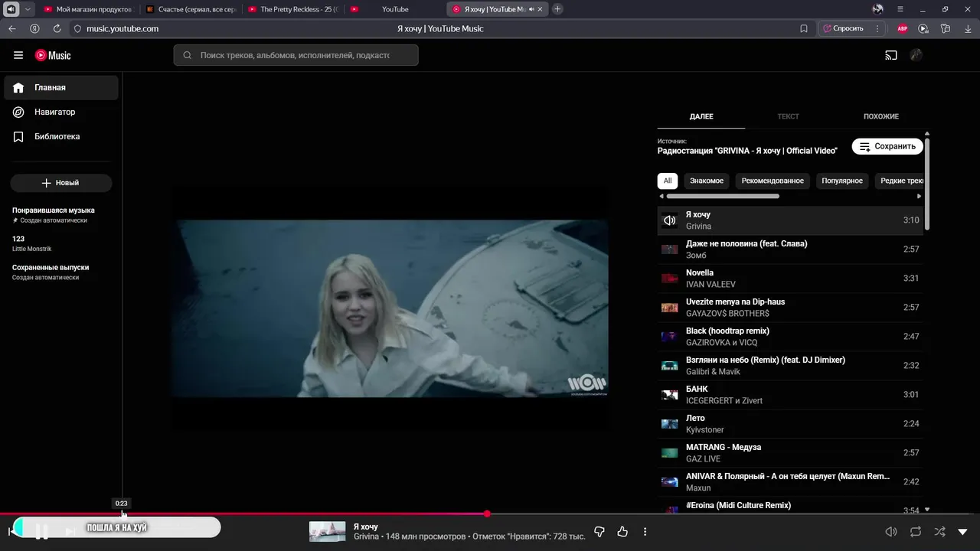Open the player three-dot menu
980x551 pixels.
(645, 531)
